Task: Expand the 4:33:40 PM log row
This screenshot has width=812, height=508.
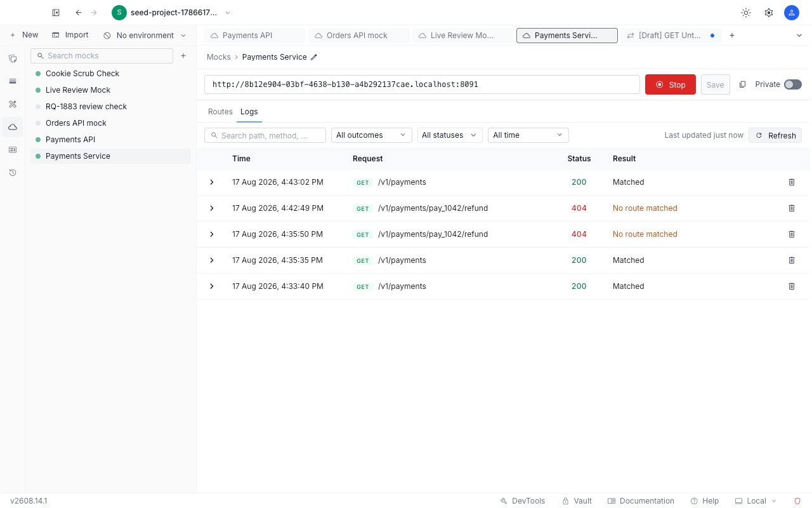Action: [212, 286]
